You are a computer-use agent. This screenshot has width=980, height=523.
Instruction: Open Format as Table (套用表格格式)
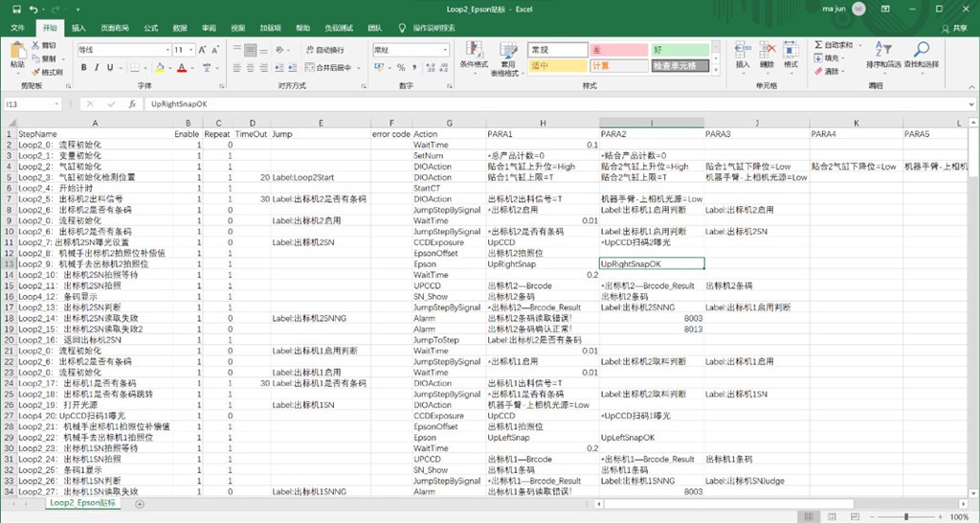(x=507, y=58)
